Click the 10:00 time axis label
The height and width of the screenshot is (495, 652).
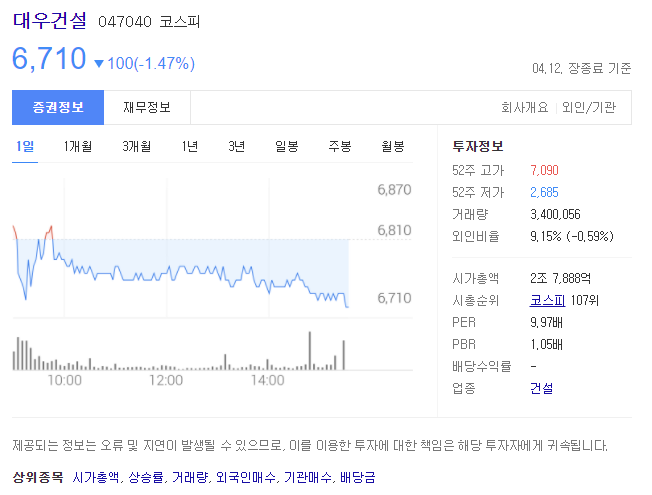click(64, 380)
